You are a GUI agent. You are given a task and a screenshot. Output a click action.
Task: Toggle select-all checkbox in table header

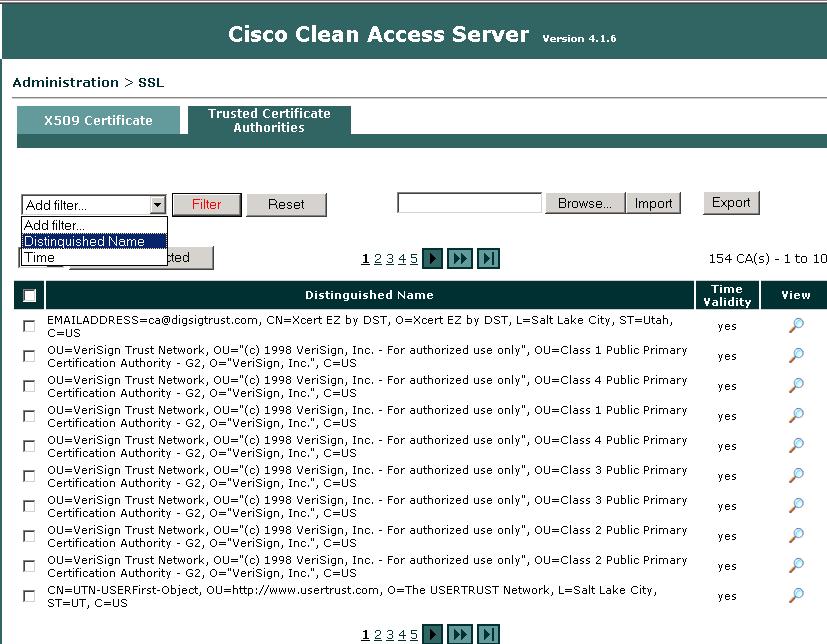point(30,295)
